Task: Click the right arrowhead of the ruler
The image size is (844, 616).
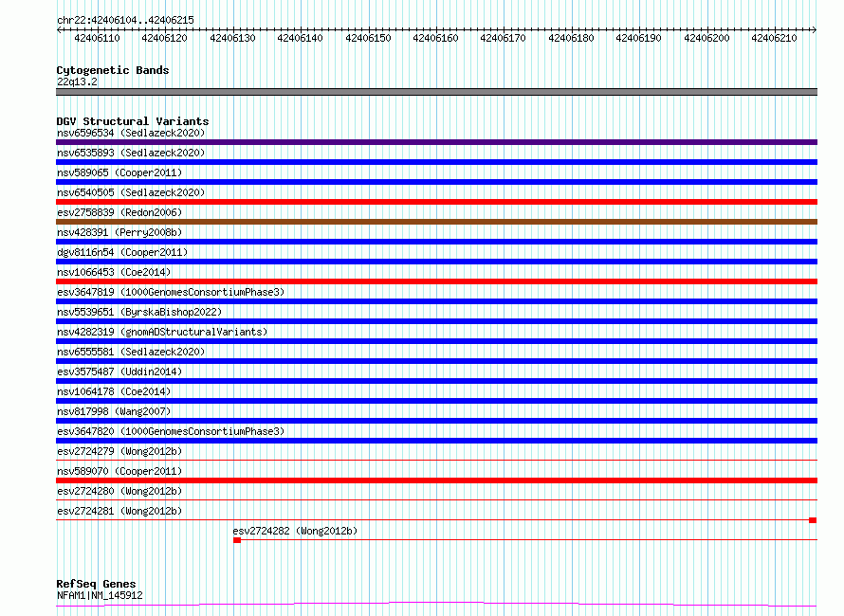Action: pyautogui.click(x=814, y=29)
